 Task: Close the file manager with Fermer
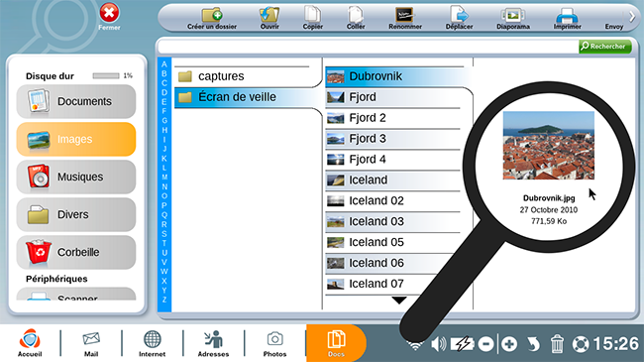pyautogui.click(x=109, y=17)
